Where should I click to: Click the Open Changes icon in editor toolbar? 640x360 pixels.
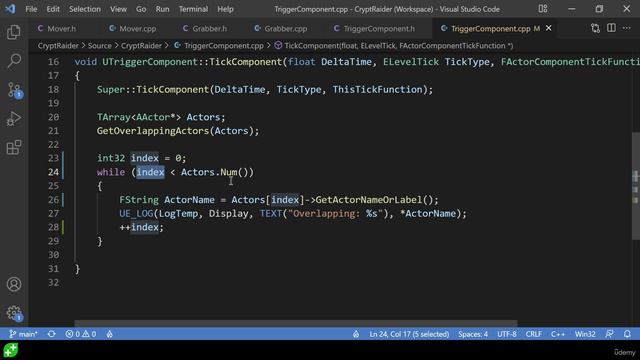595,28
